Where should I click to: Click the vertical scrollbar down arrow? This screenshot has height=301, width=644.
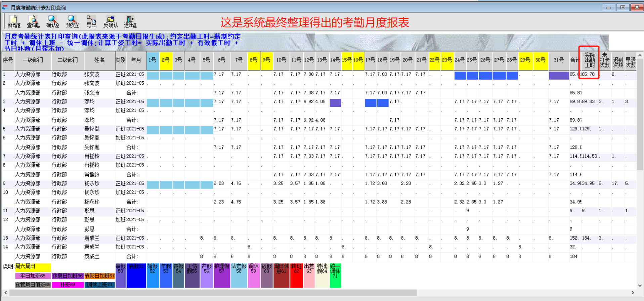click(640, 286)
